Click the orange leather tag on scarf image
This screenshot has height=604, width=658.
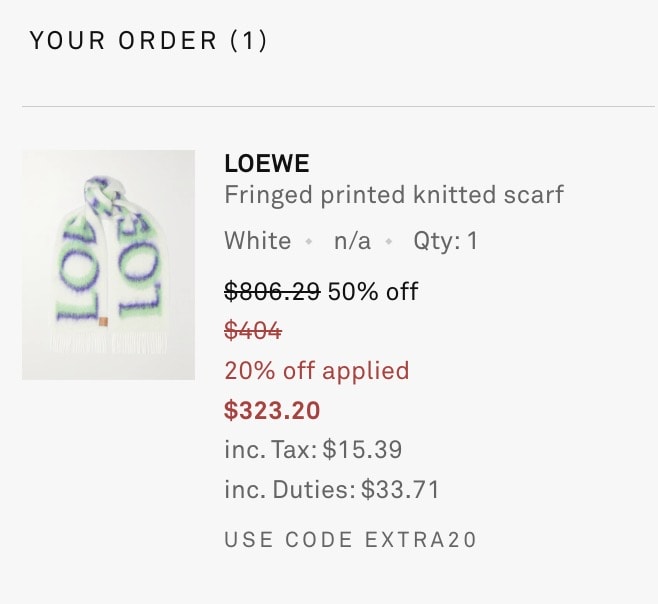tap(103, 322)
